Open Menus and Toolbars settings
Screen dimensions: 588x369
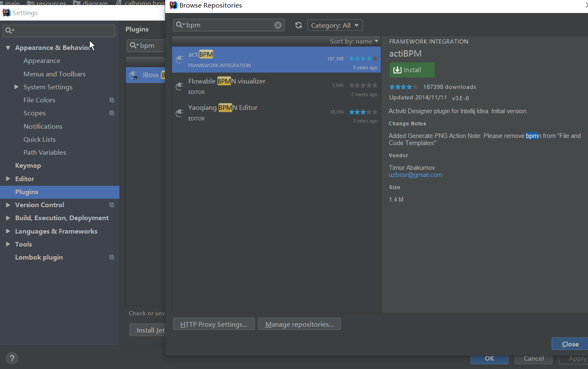click(55, 74)
